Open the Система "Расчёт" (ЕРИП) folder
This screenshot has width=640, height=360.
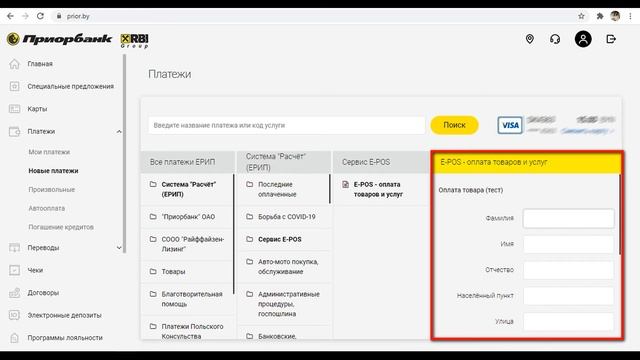click(187, 189)
